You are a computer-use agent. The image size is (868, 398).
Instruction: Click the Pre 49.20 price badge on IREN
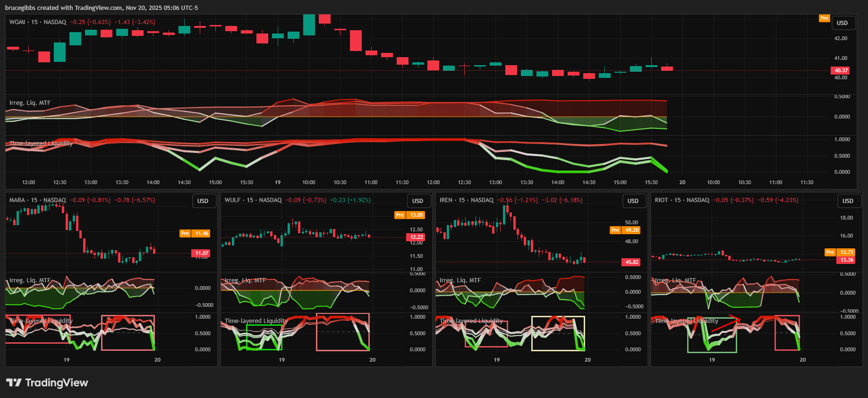point(625,230)
